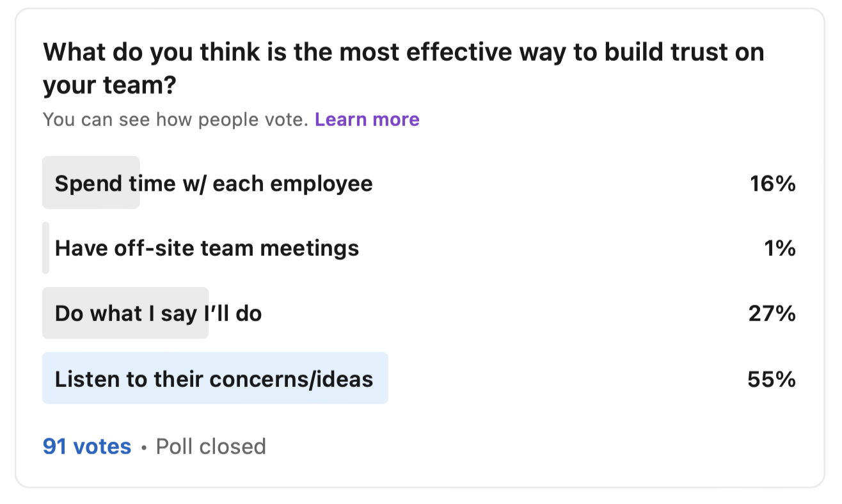Screen dimensions: 842x504
Task: Click "your team?" on the question's second line
Action: click(109, 86)
